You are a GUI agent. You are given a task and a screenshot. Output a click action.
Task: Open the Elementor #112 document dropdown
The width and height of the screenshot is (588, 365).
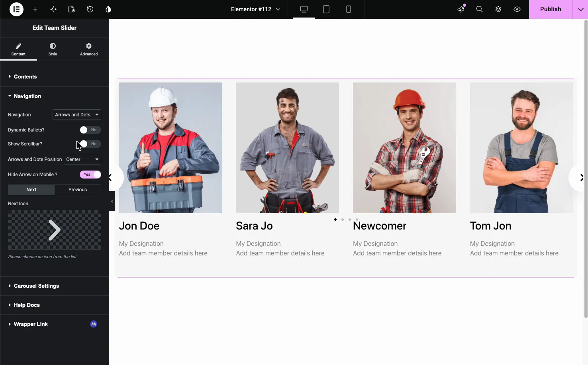tap(255, 9)
